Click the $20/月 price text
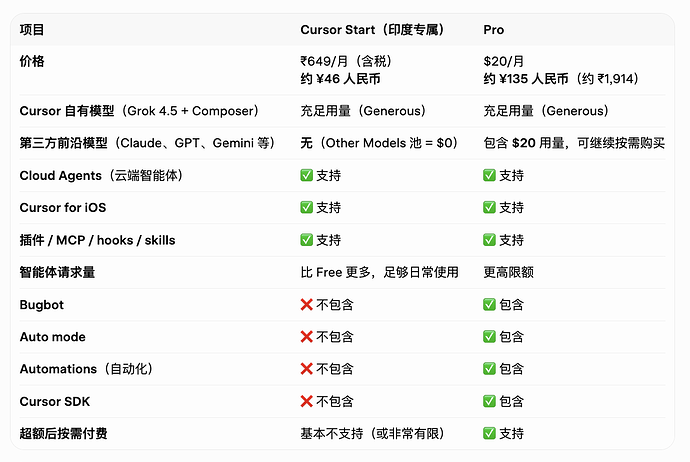Screen dimensions: 690x462 [503, 61]
